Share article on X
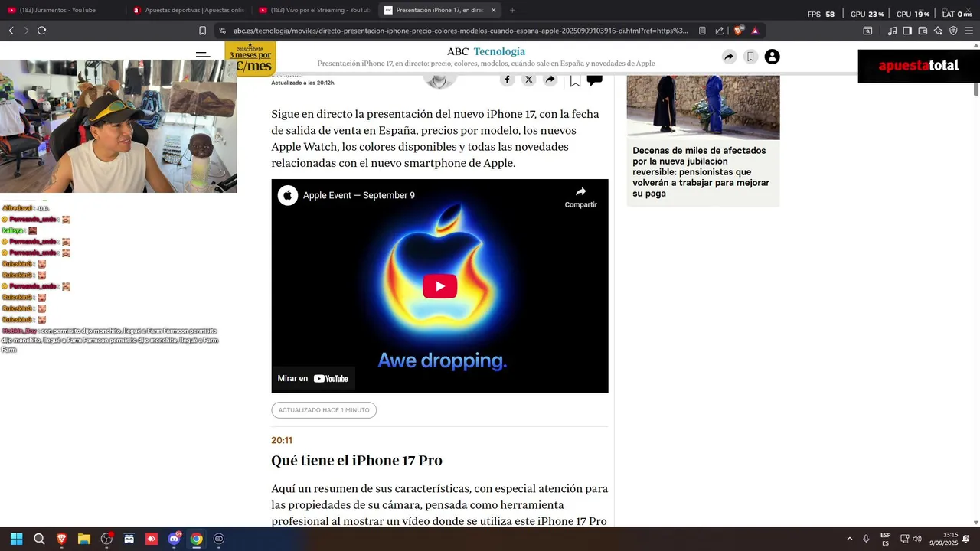 pyautogui.click(x=528, y=80)
